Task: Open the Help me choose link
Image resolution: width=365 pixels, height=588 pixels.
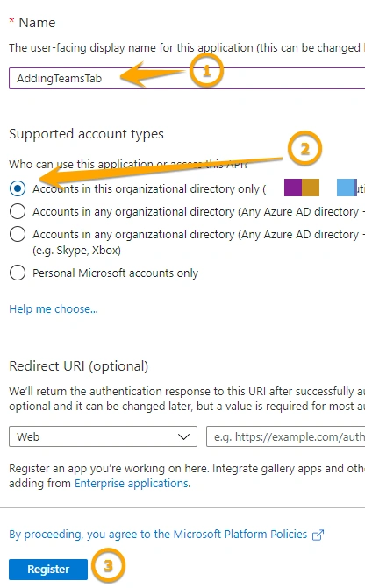Action: pyautogui.click(x=54, y=309)
